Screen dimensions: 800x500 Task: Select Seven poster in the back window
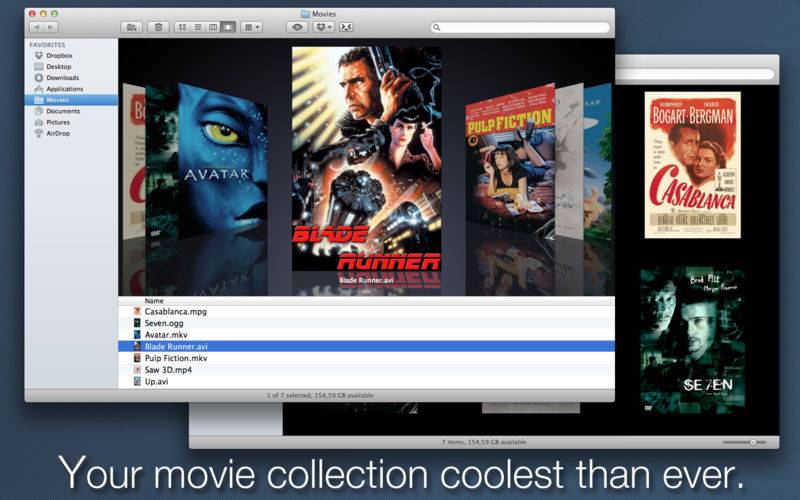point(692,339)
